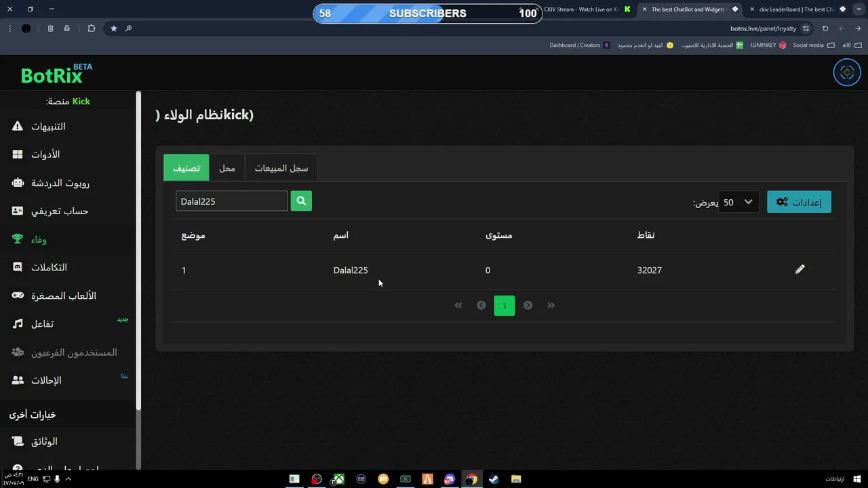This screenshot has height=488, width=868.
Task: Open the browser extensions puzzle icon
Action: [92, 28]
